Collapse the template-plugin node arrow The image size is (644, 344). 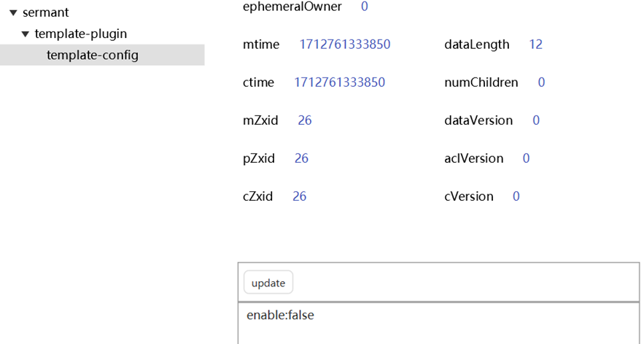pyautogui.click(x=26, y=34)
